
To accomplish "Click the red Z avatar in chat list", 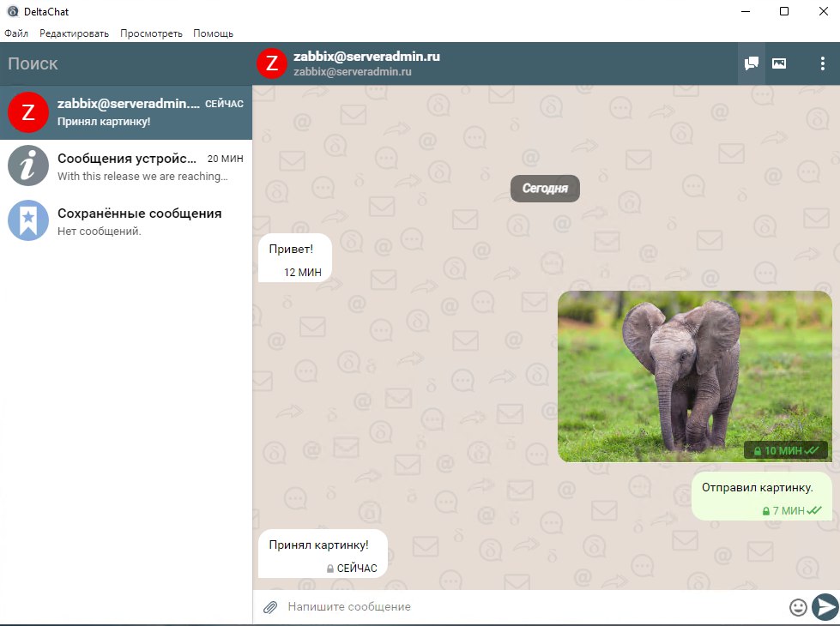I will point(28,112).
